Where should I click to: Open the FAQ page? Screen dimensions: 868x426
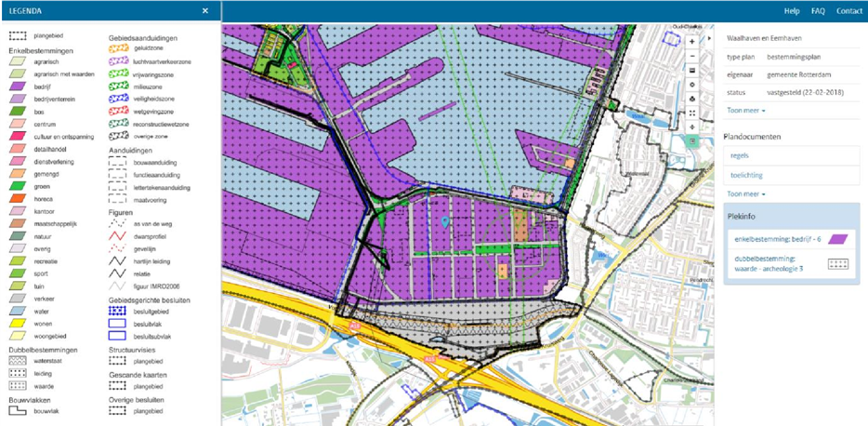click(818, 11)
